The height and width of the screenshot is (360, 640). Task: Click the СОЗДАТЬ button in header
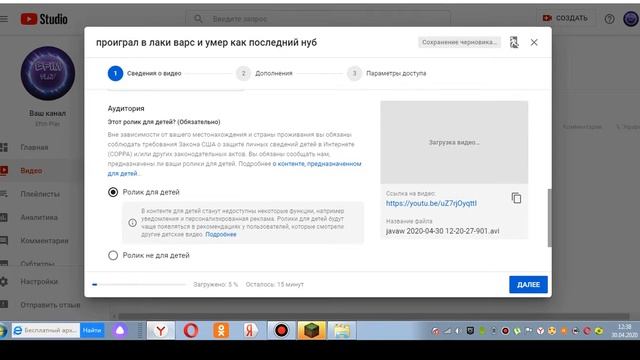coord(565,18)
